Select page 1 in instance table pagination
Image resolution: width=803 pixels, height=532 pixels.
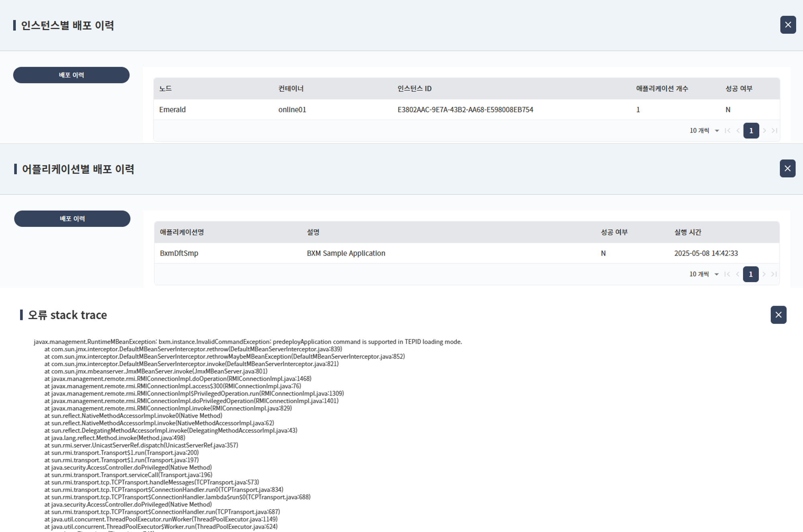[x=751, y=131]
